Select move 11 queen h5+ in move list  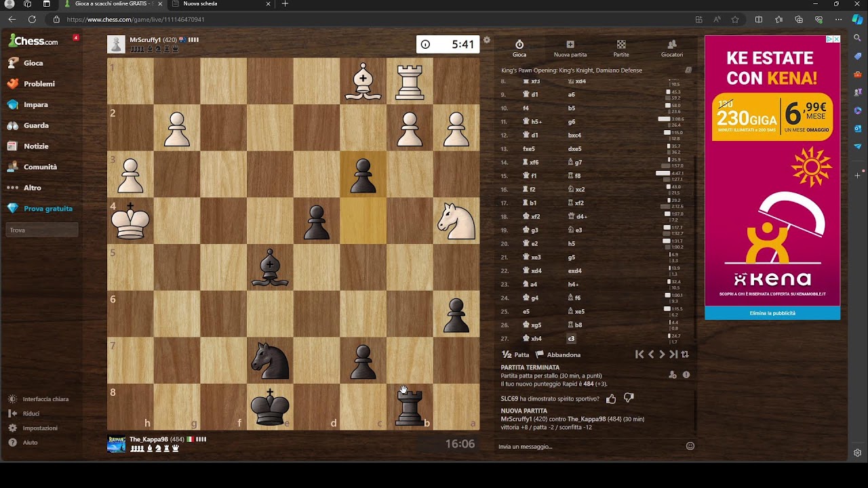click(532, 122)
